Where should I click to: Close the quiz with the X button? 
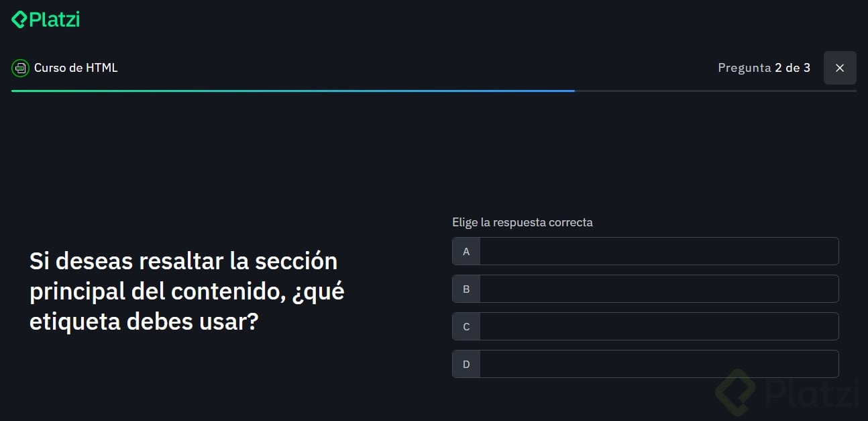tap(840, 68)
